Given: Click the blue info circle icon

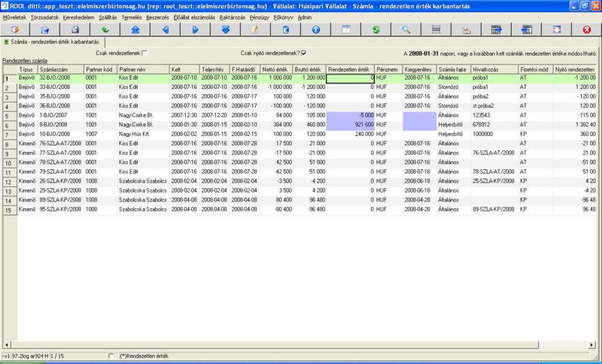Looking at the screenshot, I should tap(315, 29).
